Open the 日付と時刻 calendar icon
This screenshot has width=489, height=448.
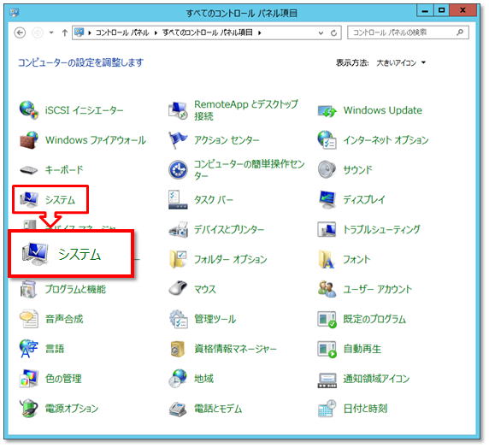tap(327, 409)
